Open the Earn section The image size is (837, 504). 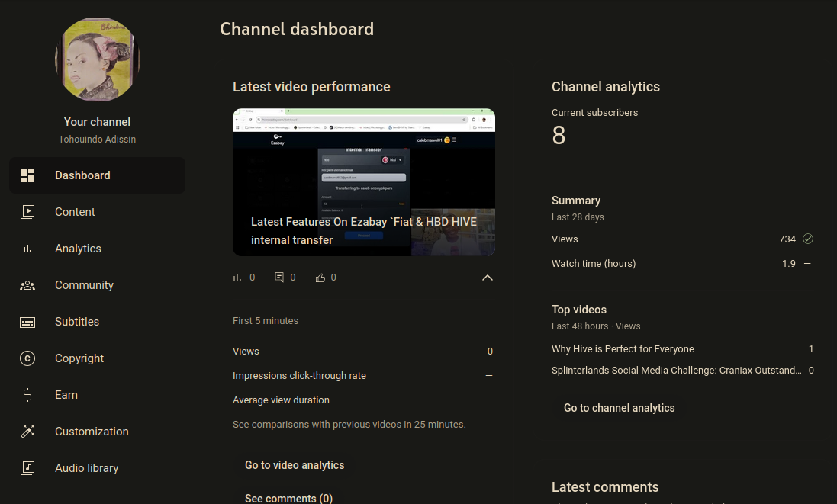coord(97,395)
